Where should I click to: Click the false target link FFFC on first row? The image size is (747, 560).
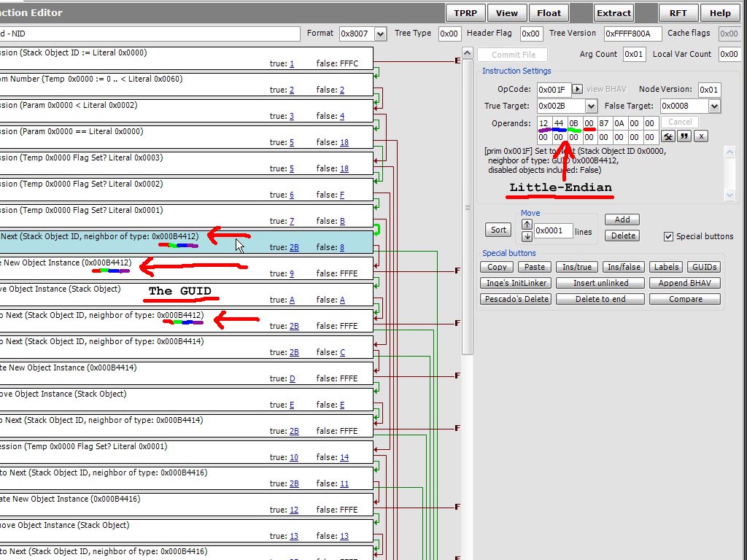click(348, 63)
